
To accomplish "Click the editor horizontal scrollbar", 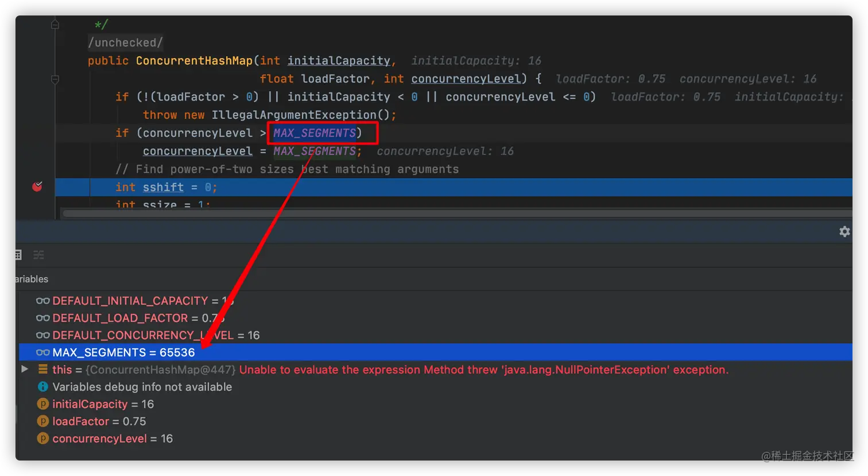I will click(457, 213).
